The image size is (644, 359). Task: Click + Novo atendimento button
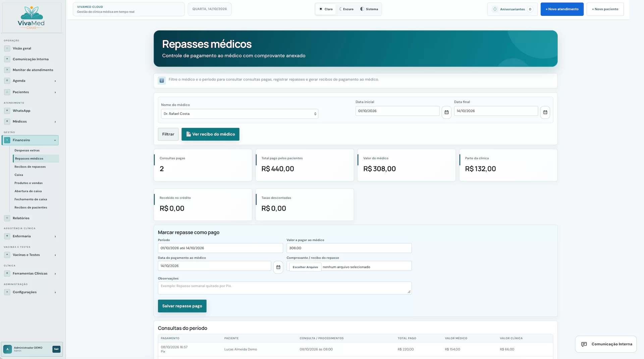[x=562, y=9]
